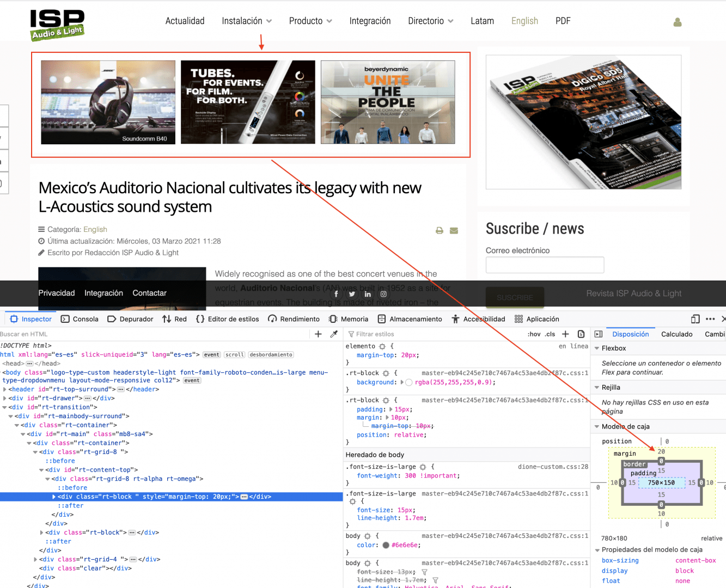Open devtools three-dot options menu
This screenshot has height=588, width=726.
(x=710, y=319)
